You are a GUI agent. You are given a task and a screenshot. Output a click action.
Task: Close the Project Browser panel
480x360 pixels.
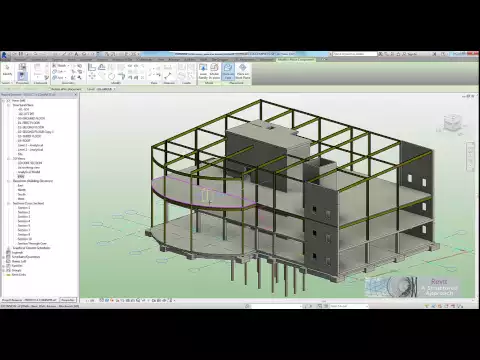(75, 95)
